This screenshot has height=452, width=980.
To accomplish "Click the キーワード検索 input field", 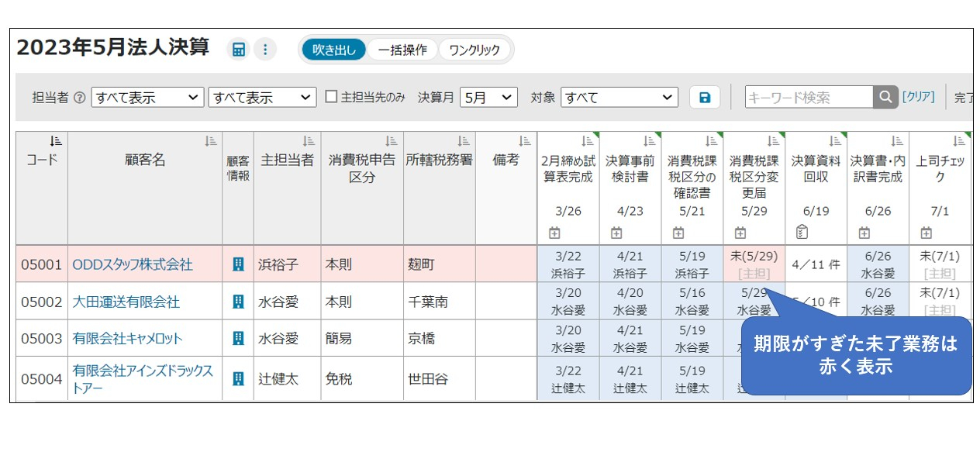I will point(809,98).
